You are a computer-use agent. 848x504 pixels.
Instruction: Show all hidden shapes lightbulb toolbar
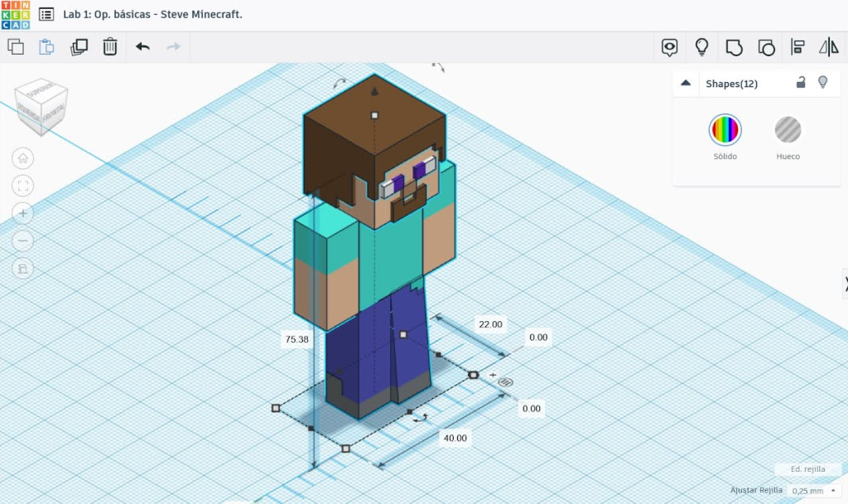(x=701, y=47)
